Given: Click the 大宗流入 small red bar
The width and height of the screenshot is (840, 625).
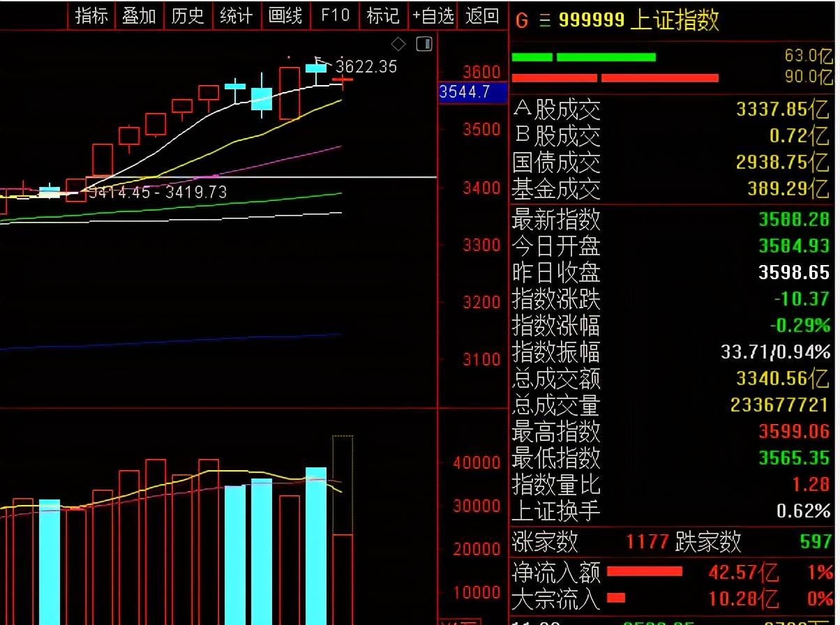Looking at the screenshot, I should click(x=616, y=598).
